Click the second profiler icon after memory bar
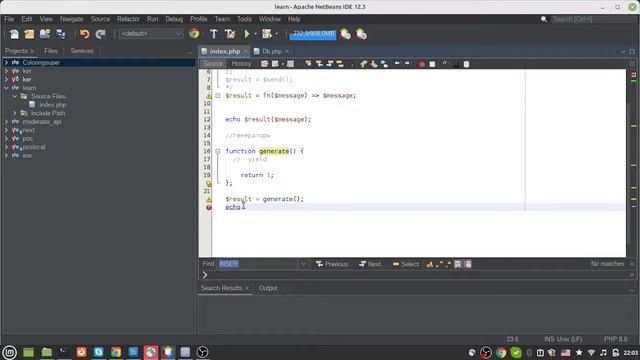The height and width of the screenshot is (360, 640). tap(362, 34)
